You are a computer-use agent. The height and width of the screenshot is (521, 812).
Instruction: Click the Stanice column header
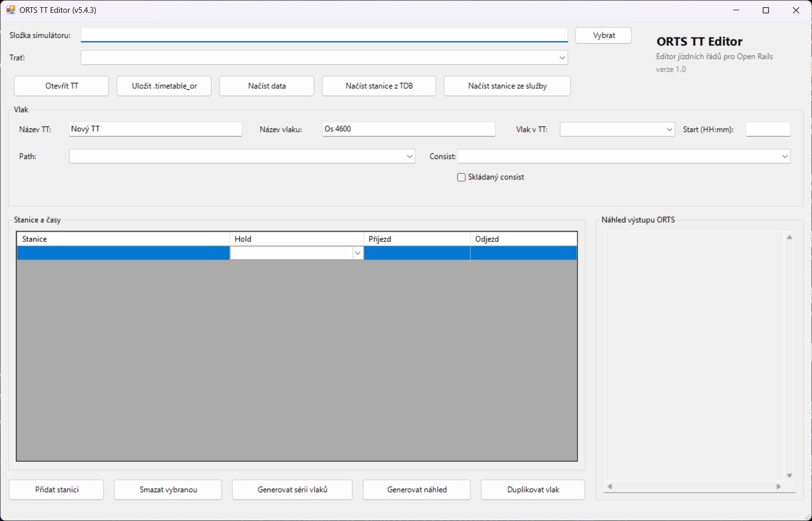click(123, 239)
